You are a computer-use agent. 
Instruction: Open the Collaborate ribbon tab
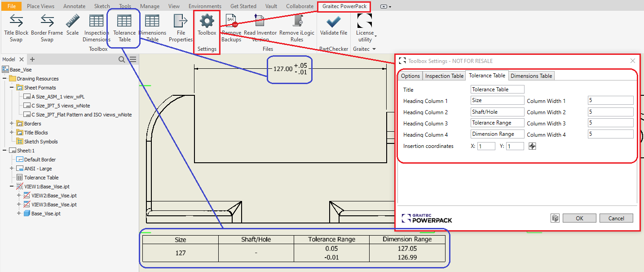pyautogui.click(x=300, y=6)
